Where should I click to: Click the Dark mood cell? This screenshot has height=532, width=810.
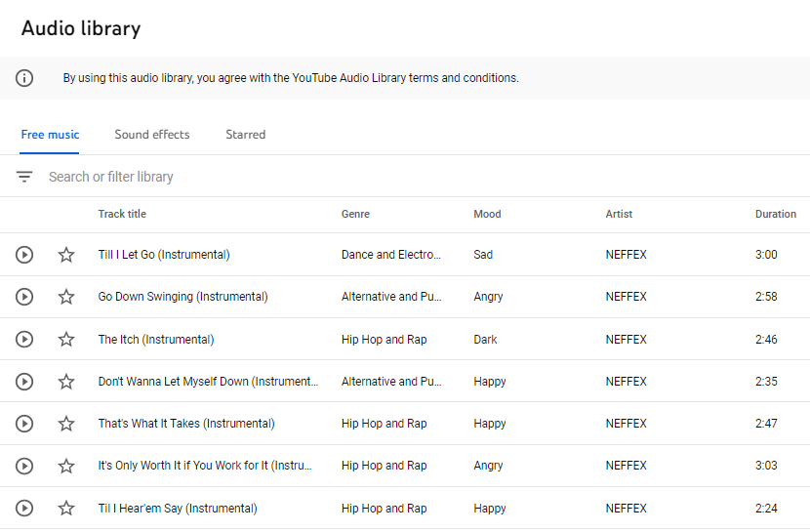[485, 340]
